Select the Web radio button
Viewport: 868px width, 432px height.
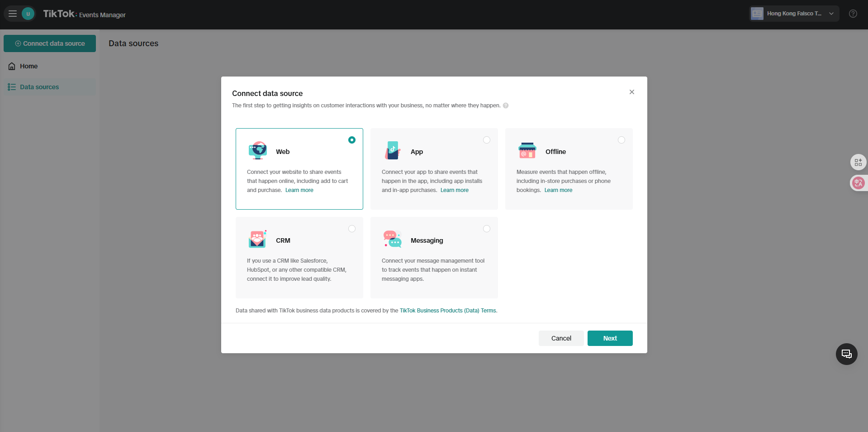tap(352, 140)
